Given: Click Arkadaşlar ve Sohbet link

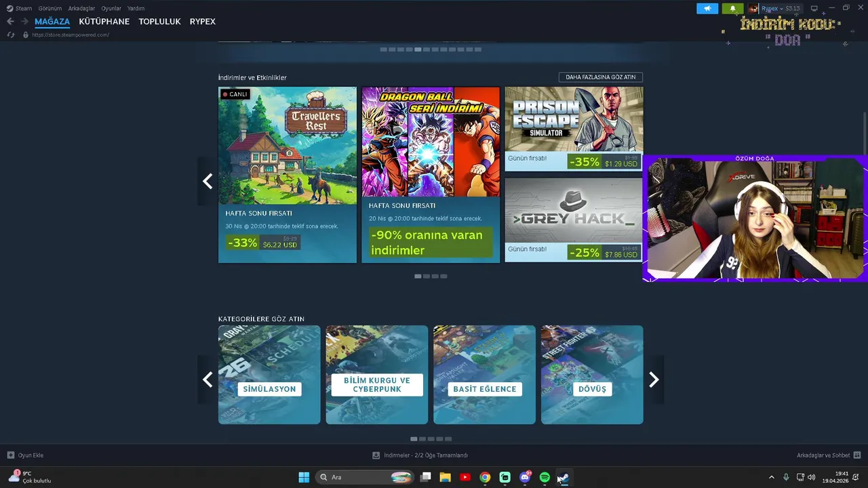Looking at the screenshot, I should (823, 455).
